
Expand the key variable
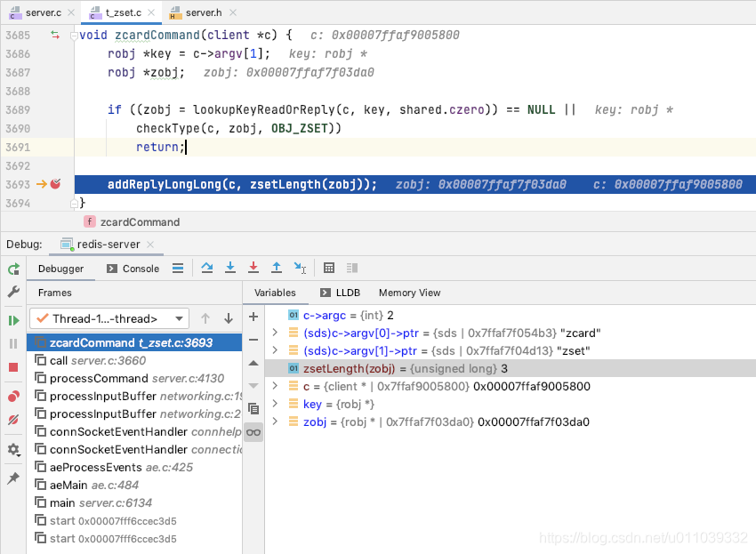pyautogui.click(x=275, y=404)
